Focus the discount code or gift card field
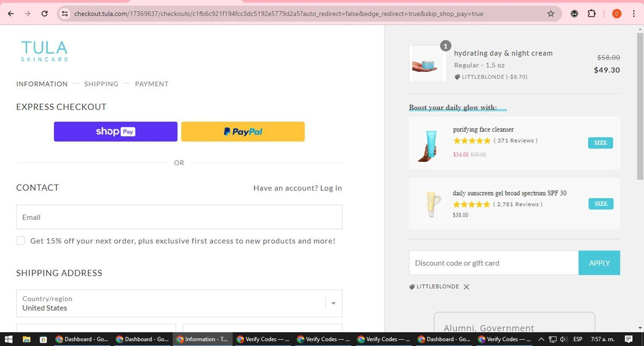The height and width of the screenshot is (346, 644). (x=494, y=263)
